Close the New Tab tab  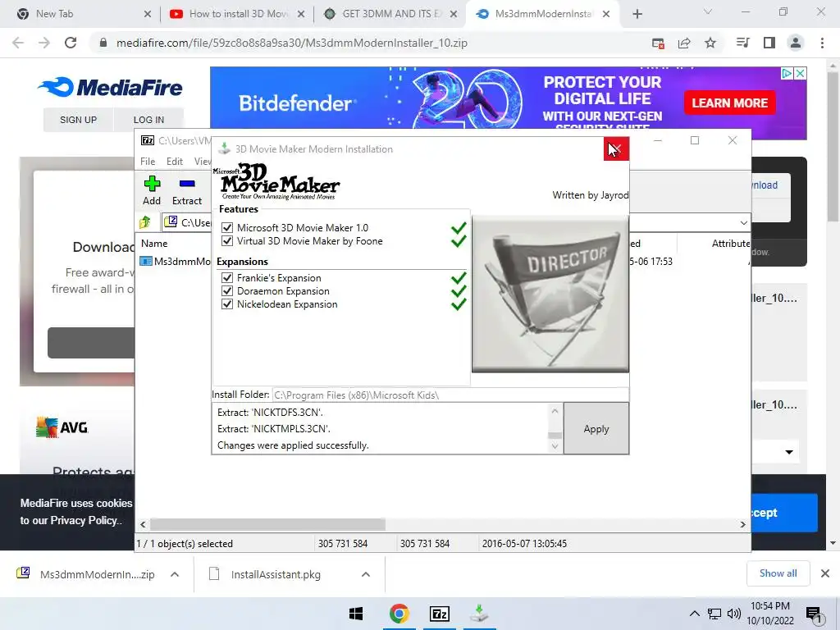pos(148,15)
